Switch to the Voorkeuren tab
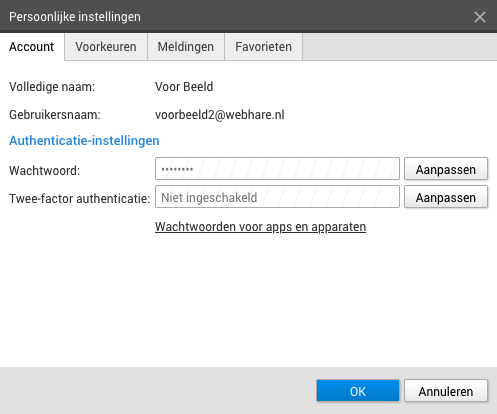The width and height of the screenshot is (497, 414). (106, 47)
